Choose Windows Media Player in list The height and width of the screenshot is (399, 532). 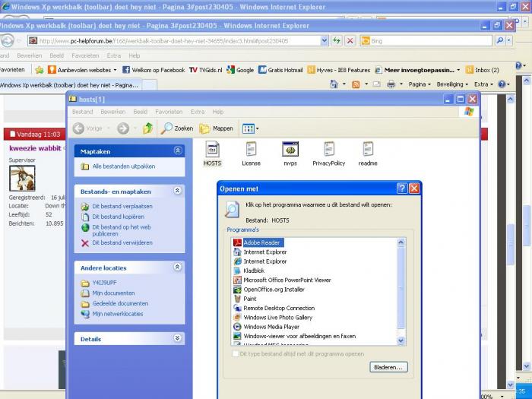coord(266,327)
